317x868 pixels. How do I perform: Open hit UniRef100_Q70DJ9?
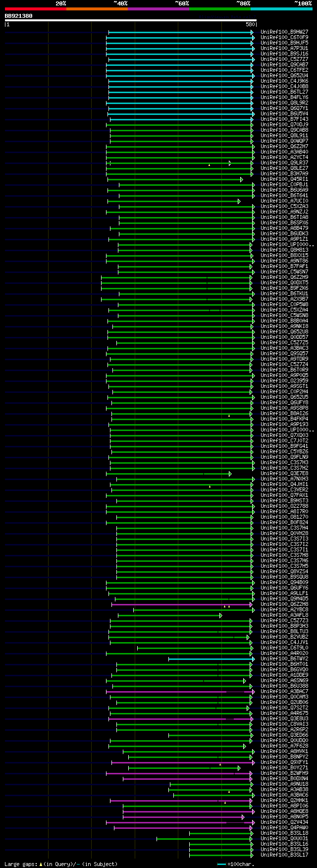pos(284,125)
